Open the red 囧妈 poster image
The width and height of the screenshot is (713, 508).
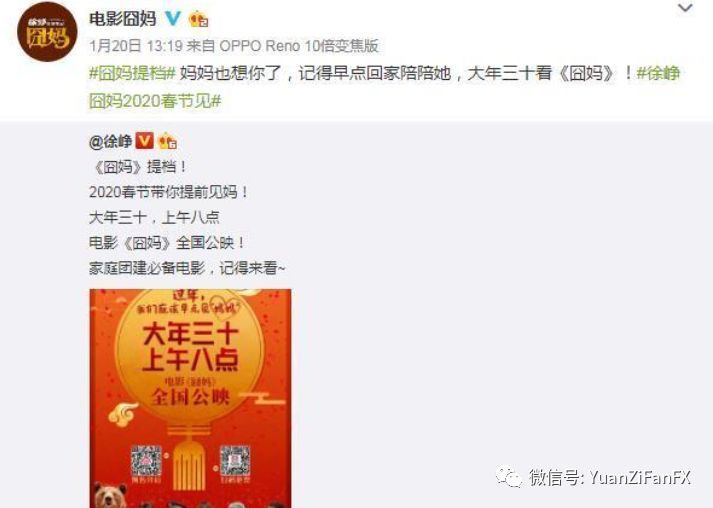pos(191,398)
